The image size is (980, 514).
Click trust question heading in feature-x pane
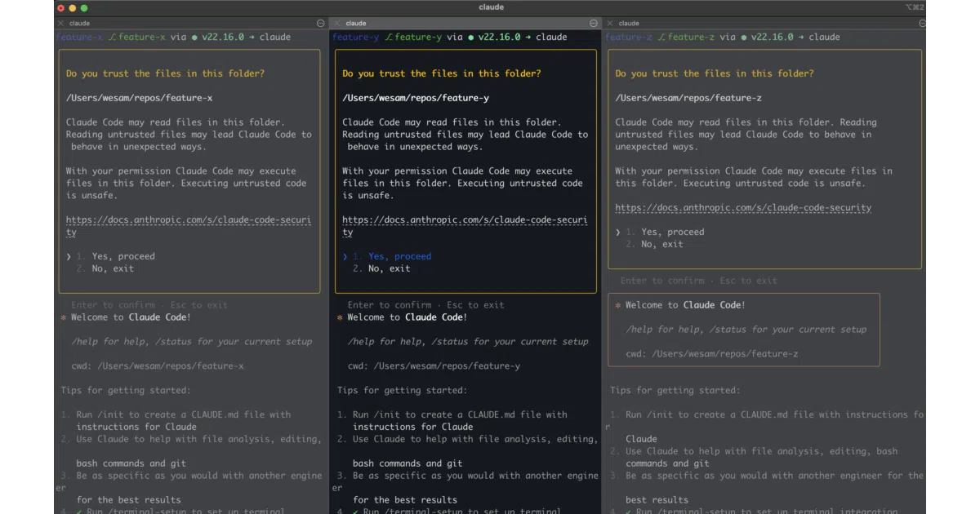point(166,73)
